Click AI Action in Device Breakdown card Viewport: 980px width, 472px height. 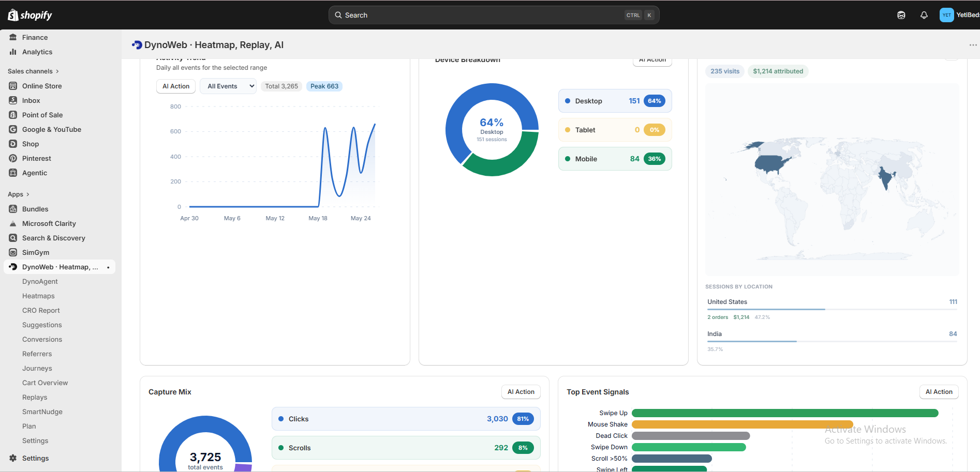652,62
